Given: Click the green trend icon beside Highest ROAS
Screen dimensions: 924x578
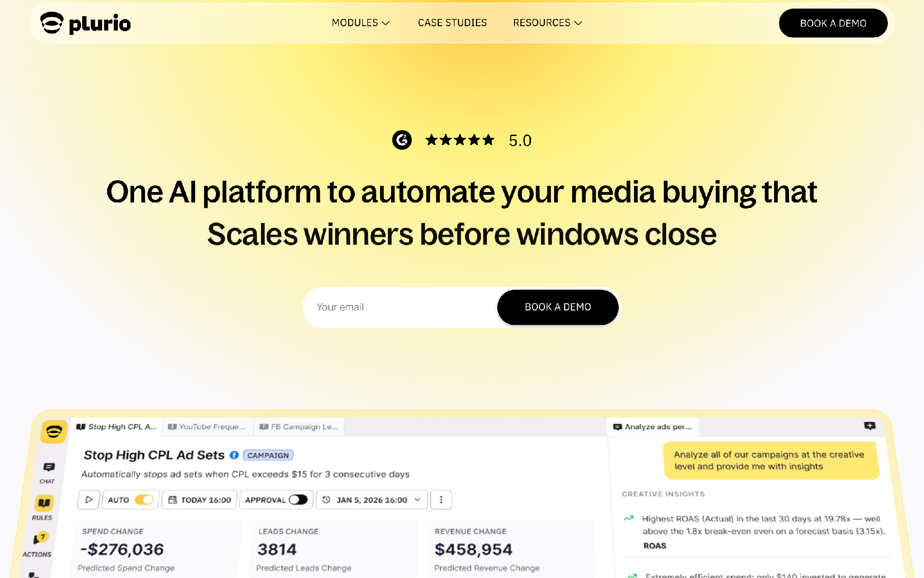Looking at the screenshot, I should pyautogui.click(x=629, y=518).
